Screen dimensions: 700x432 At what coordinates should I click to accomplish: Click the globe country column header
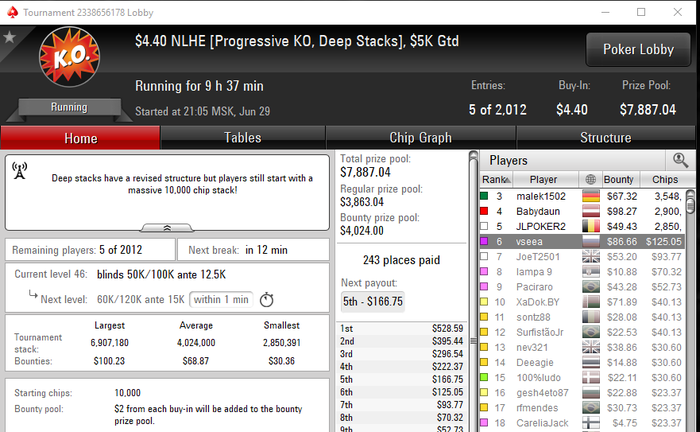590,179
